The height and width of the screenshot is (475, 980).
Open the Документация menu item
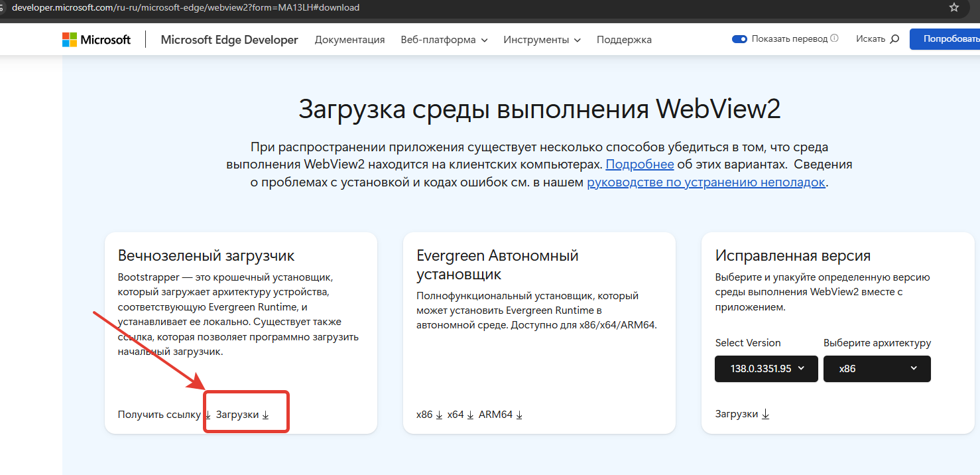click(349, 40)
